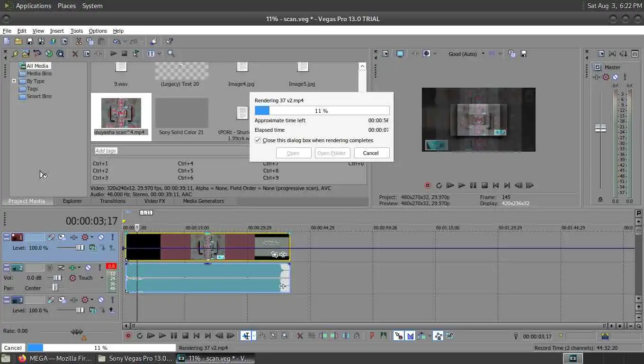Screen dimensions: 644x364
Task: Open the Normal Edit tool dropdown arrow
Action: tap(254, 336)
